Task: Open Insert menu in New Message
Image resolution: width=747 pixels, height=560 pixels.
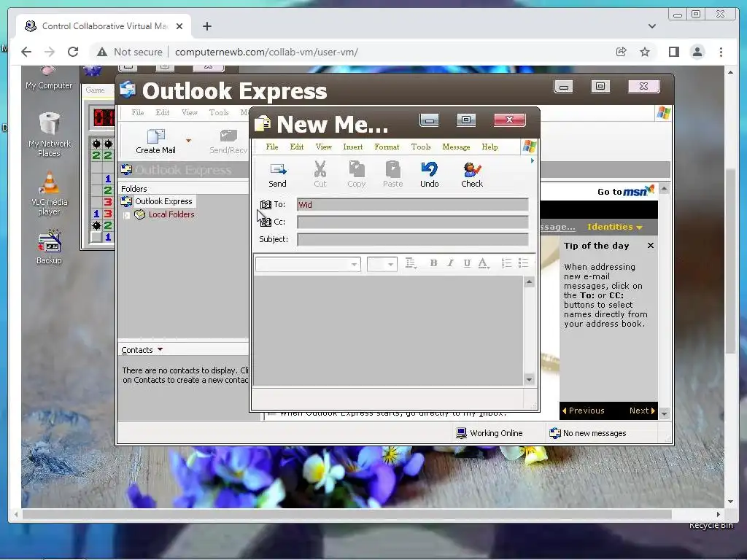Action: click(x=352, y=147)
